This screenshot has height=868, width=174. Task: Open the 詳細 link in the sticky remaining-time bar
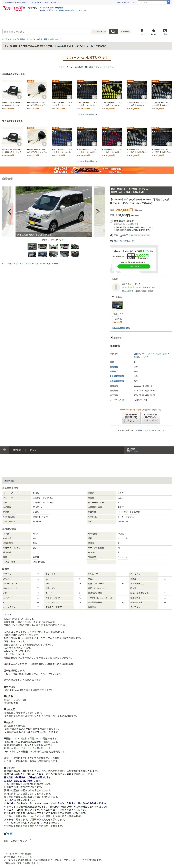(x=136, y=451)
